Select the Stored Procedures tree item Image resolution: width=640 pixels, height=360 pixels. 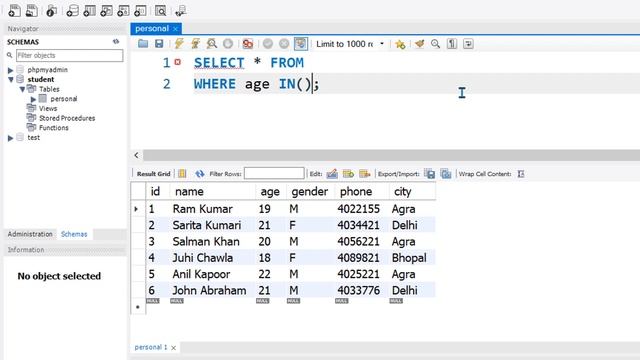[x=67, y=118]
